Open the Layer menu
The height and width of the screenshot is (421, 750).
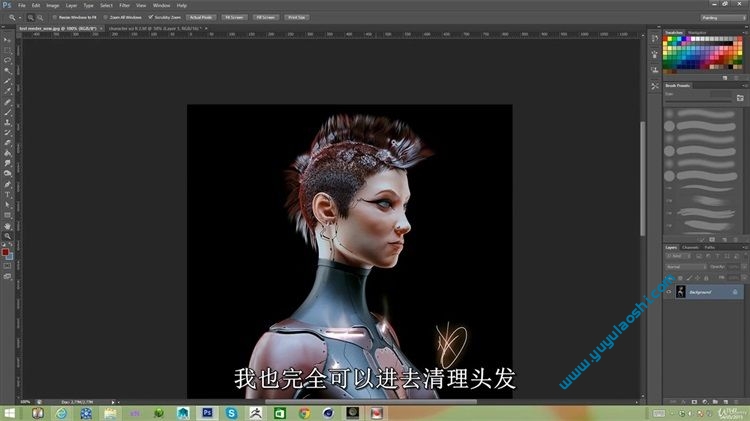[x=71, y=6]
